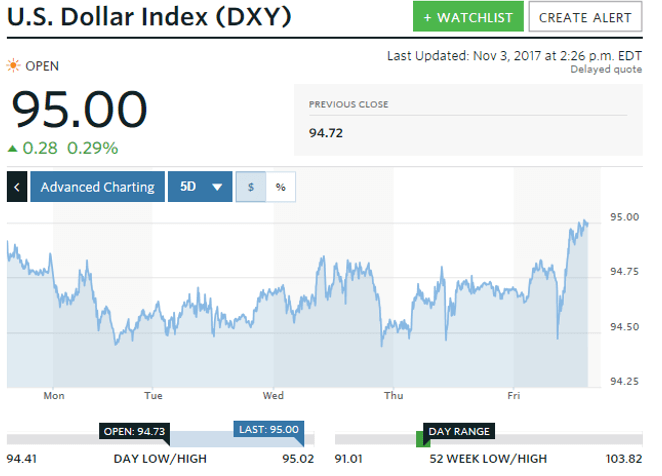
Task: Click the left chevron beside Advanced Charting
Action: pyautogui.click(x=17, y=187)
